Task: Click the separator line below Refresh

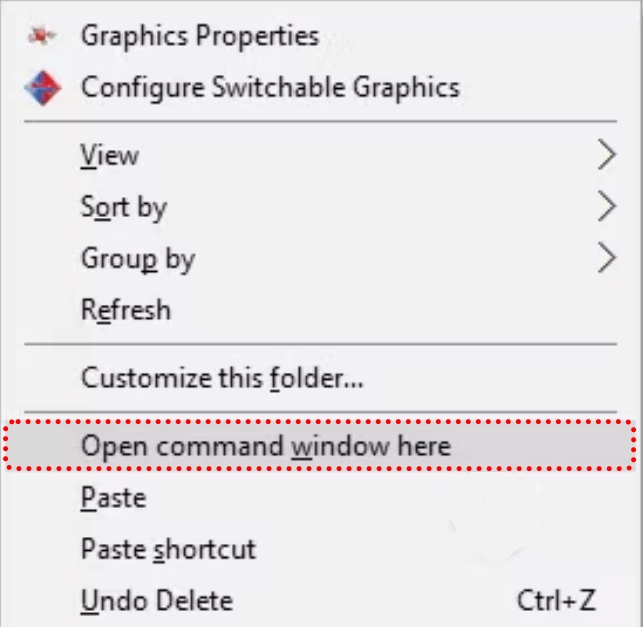Action: (320, 345)
